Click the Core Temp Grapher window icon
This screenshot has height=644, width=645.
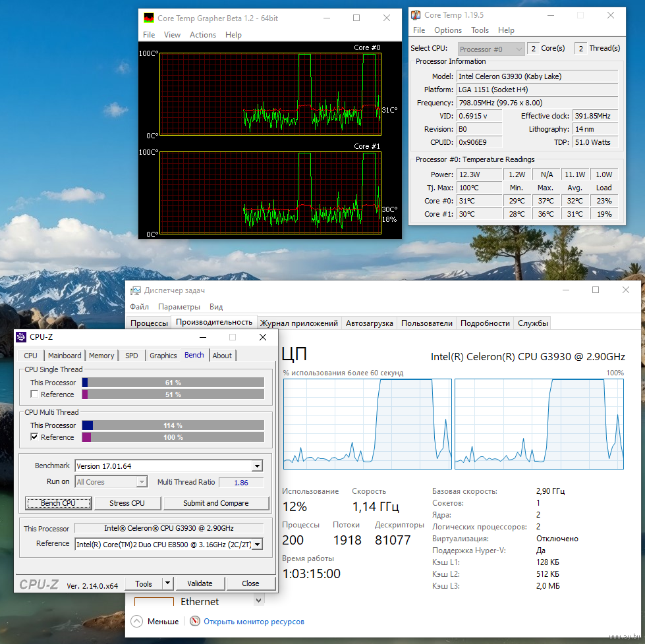tap(150, 18)
